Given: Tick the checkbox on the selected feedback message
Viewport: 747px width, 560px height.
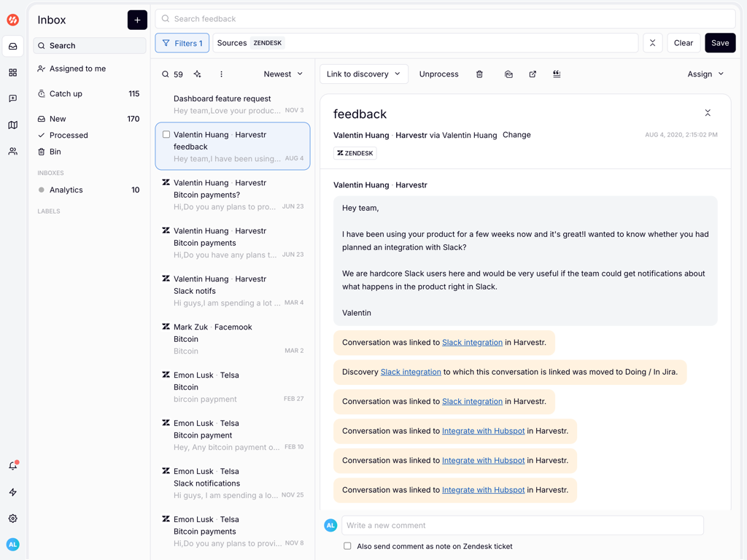Looking at the screenshot, I should point(166,135).
